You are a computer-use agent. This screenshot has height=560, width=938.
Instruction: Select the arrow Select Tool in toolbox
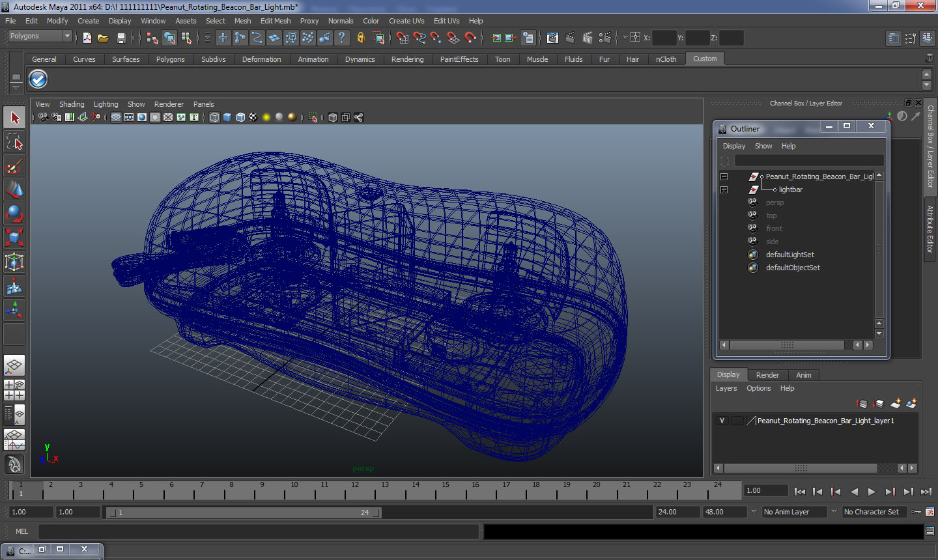point(14,118)
